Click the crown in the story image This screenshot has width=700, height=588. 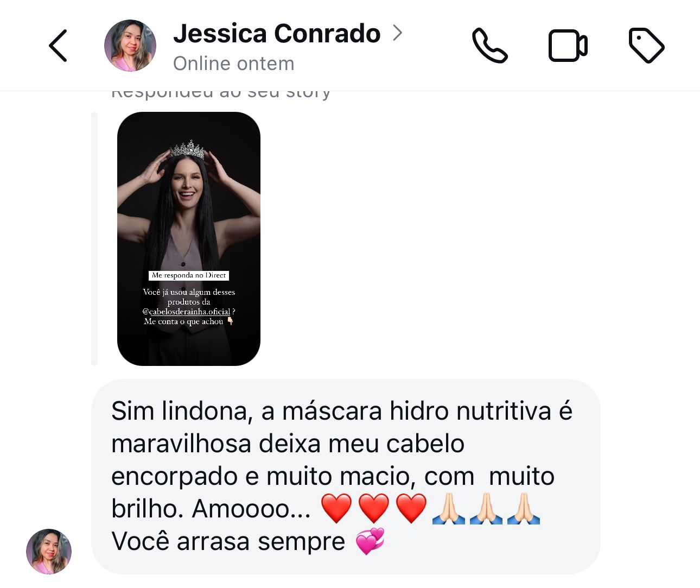point(187,149)
